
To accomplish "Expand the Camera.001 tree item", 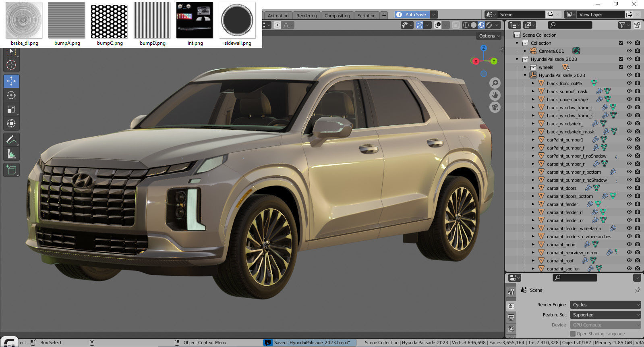I will coord(525,51).
